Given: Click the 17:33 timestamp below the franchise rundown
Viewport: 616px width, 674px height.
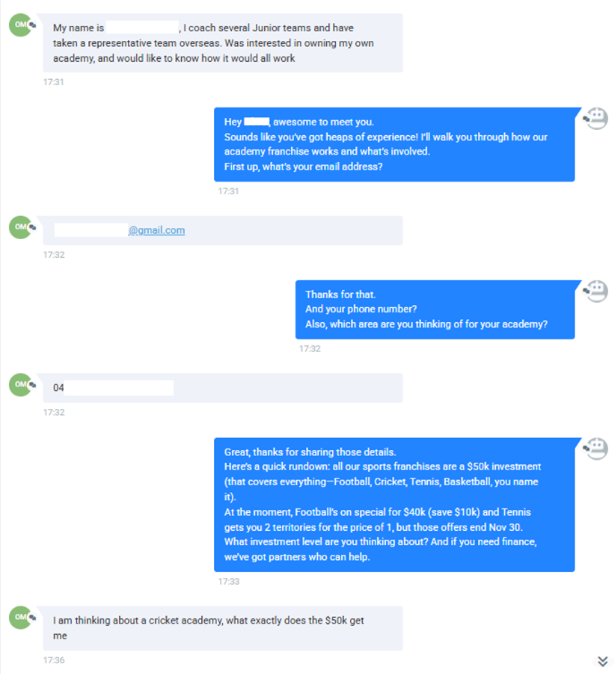Looking at the screenshot, I should pos(228,582).
